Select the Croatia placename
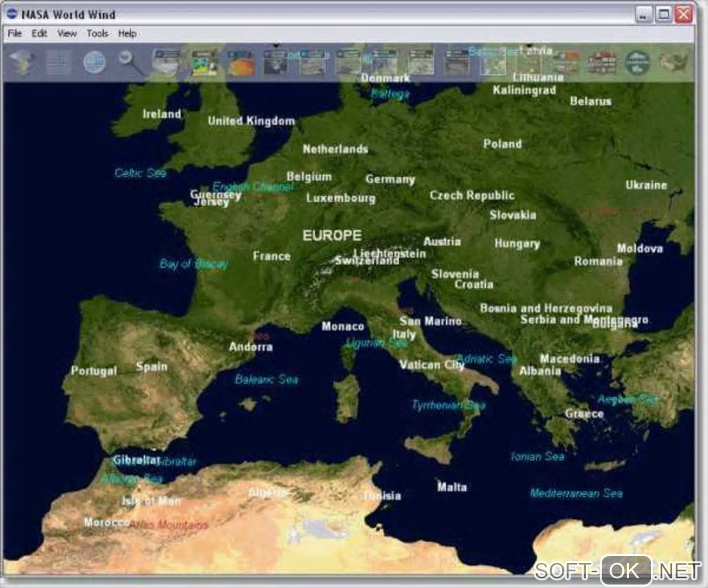Viewport: 708px width, 588px height. click(473, 285)
